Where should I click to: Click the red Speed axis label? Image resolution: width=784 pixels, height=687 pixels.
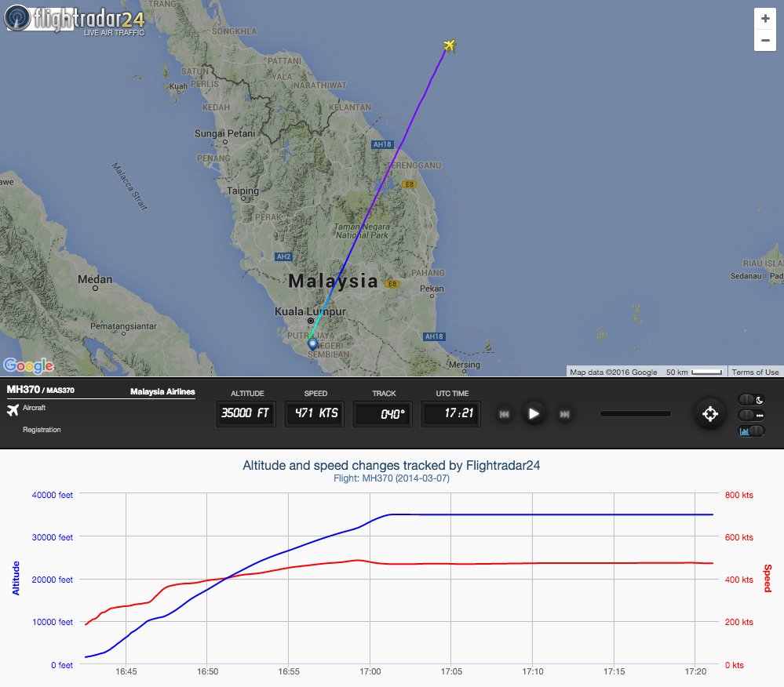point(768,579)
